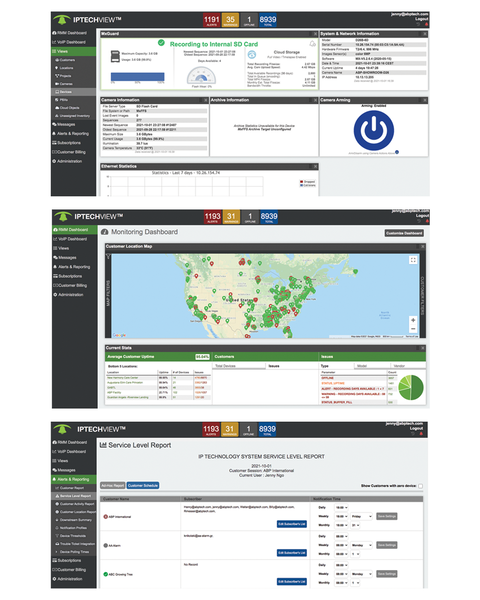Click the Cloud Storage icon in MxGuard panel
480x600 pixels.
(251, 54)
